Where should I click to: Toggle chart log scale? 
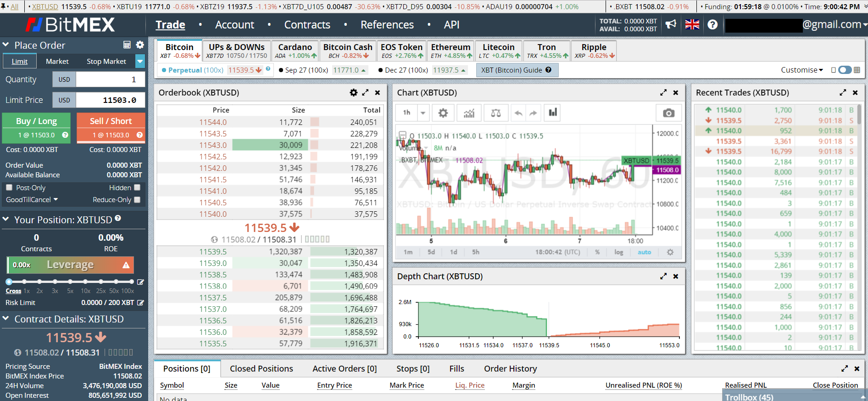click(x=618, y=252)
